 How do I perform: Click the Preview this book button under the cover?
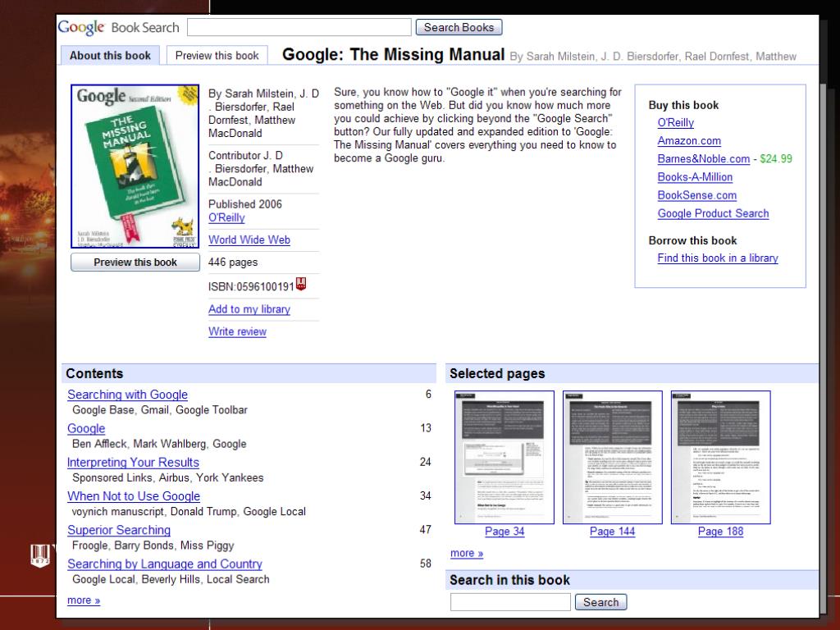135,262
